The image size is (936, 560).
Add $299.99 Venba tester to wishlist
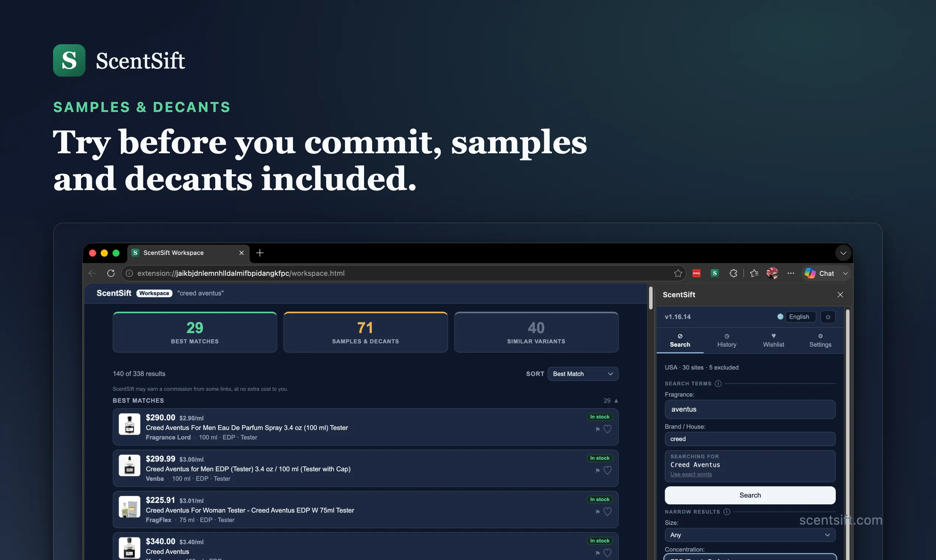pos(607,470)
